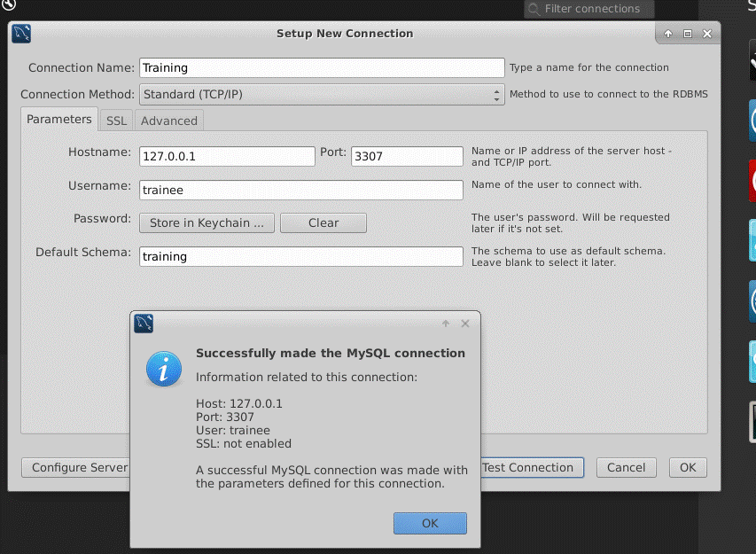The width and height of the screenshot is (756, 554).
Task: Click the 'Host: 127.0.0.1' line in dialog
Action: tap(239, 403)
